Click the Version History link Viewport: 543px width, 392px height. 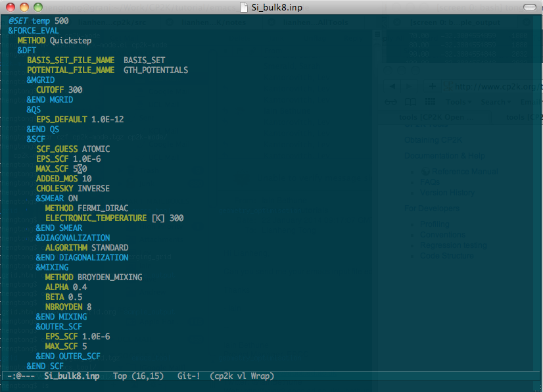(x=448, y=193)
